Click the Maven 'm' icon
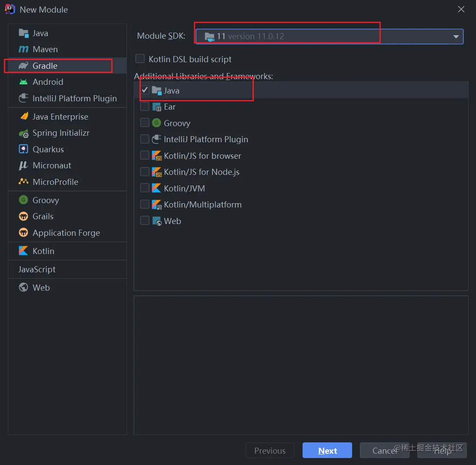The image size is (476, 465). [23, 49]
